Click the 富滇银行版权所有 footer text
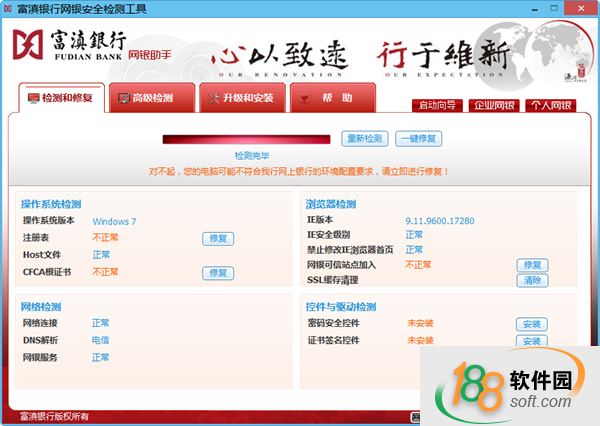This screenshot has width=600, height=426. coord(54,416)
